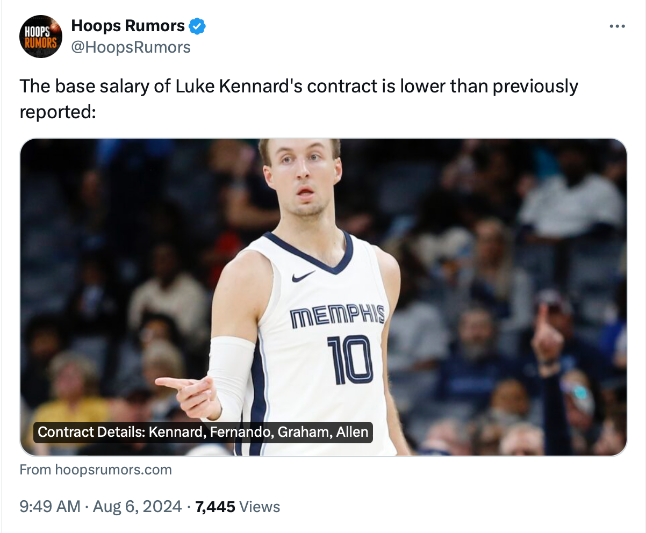Click the MEMPHIS lettering on the jersey
Screen dimensions: 646x533
pos(336,315)
